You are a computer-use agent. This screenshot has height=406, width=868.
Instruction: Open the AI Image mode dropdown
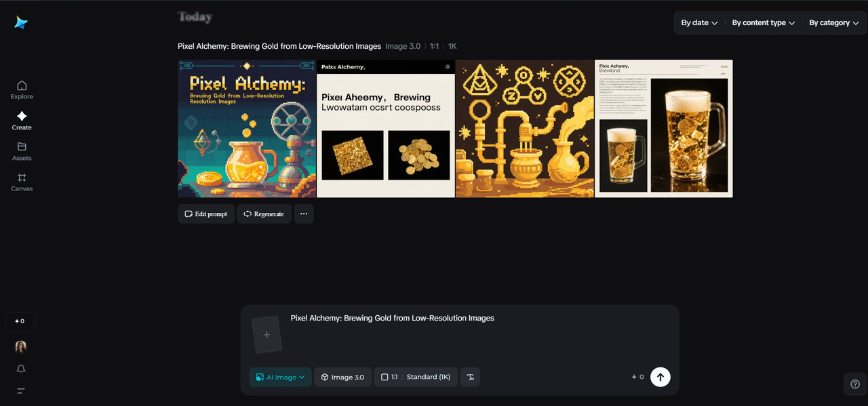[x=280, y=377]
